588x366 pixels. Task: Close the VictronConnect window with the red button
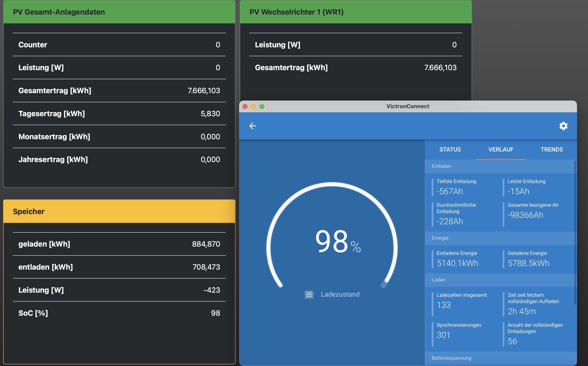click(245, 107)
